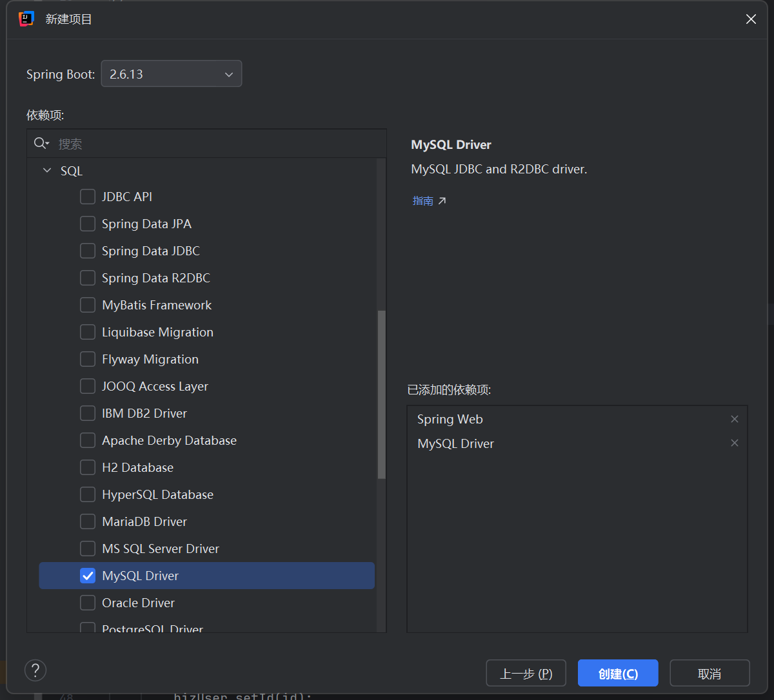Screen dimensions: 774x700
Task: Click the IntelliJ IDEA logo in titlebar
Action: [26, 19]
